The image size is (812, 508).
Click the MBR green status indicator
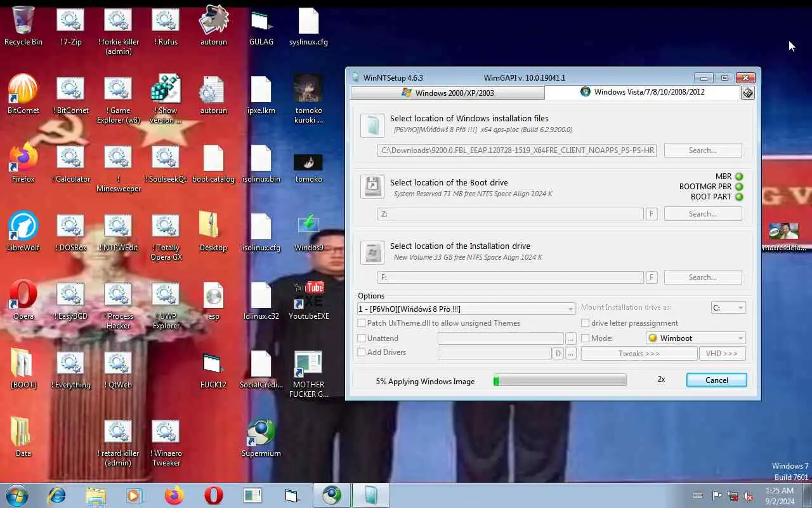739,177
